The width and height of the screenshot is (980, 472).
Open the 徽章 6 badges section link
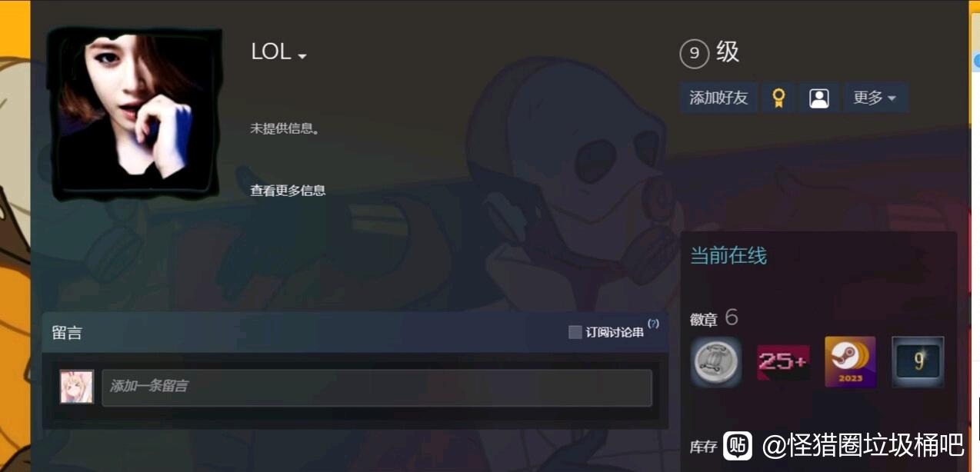click(x=714, y=317)
